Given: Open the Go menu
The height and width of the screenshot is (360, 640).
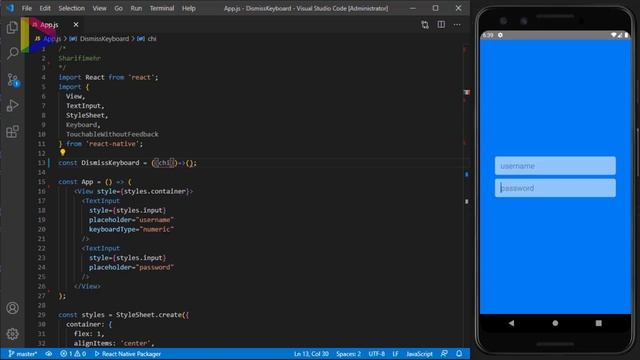Looking at the screenshot, I should [x=118, y=8].
